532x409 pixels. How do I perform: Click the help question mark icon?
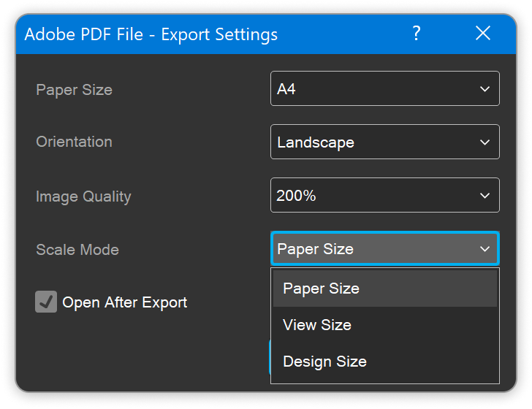click(x=417, y=34)
